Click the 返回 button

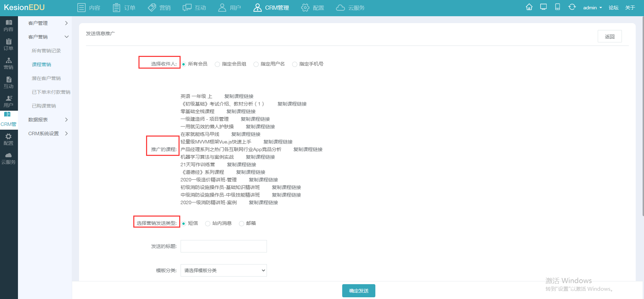point(610,36)
